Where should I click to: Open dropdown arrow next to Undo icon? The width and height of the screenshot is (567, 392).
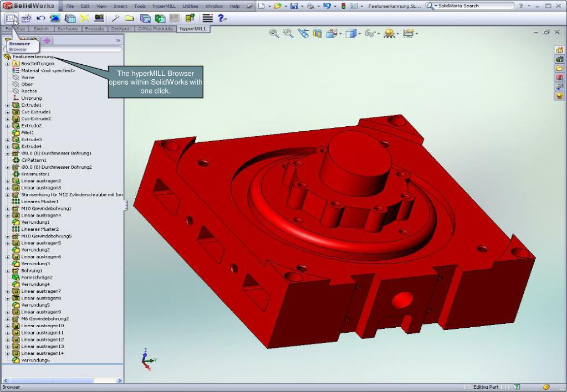[x=335, y=6]
